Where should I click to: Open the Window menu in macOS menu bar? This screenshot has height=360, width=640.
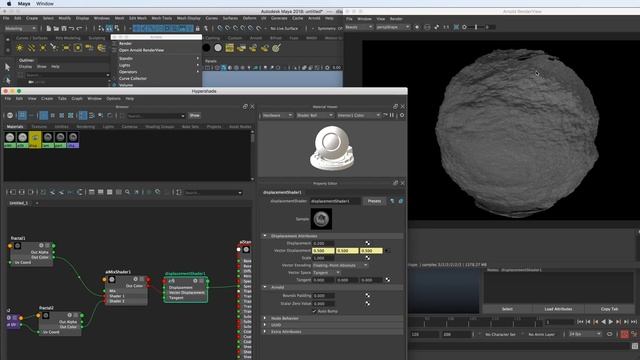45,4
